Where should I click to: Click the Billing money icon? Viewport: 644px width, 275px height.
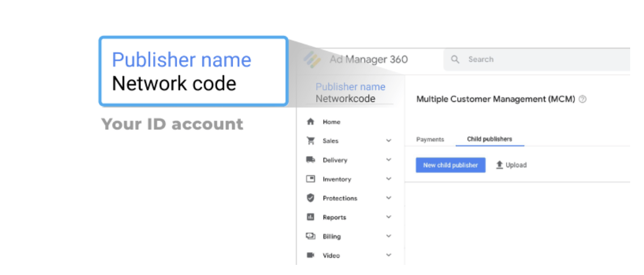pyautogui.click(x=311, y=236)
